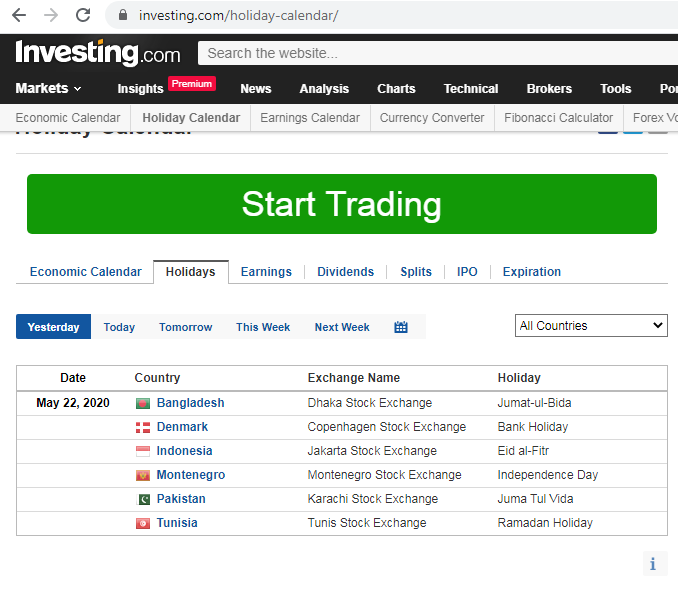Switch to the Splits tab
Viewport: 678px width, 614px height.
416,272
